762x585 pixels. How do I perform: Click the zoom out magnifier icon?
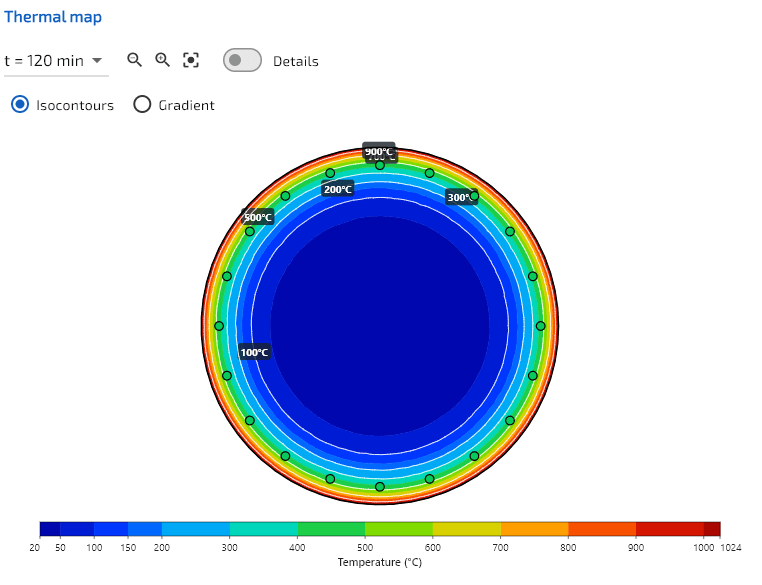click(135, 60)
